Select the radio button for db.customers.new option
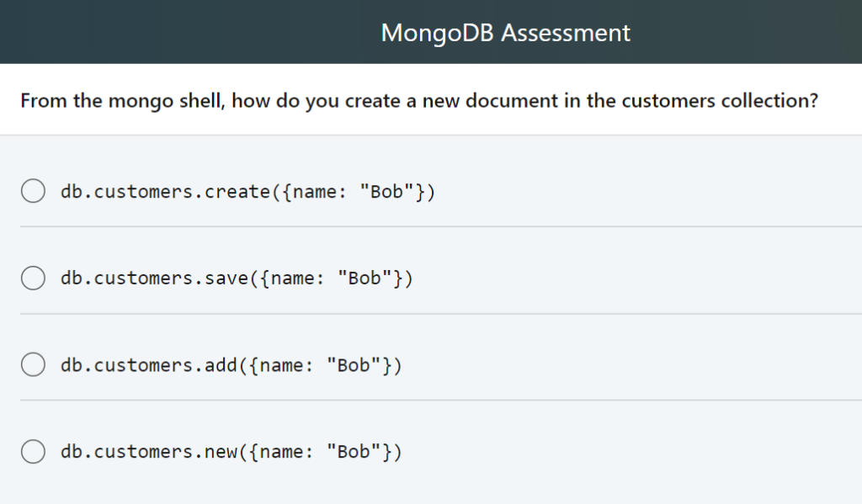The image size is (862, 504). (33, 451)
